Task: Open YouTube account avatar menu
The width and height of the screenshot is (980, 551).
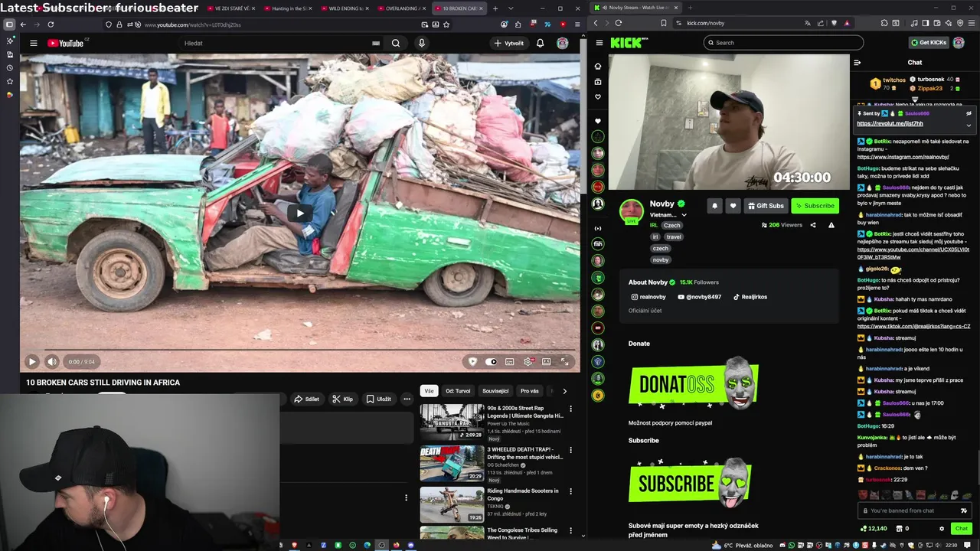Action: (x=563, y=43)
